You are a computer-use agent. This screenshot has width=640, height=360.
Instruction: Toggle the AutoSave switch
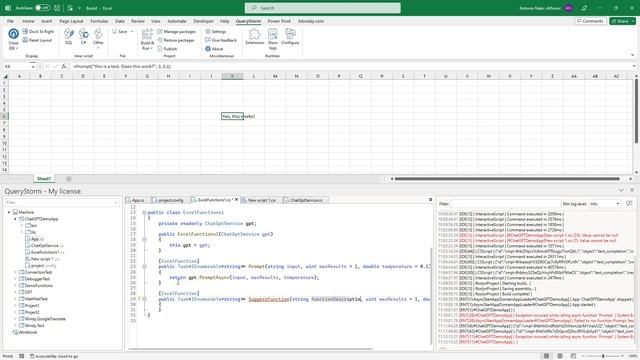(42, 8)
